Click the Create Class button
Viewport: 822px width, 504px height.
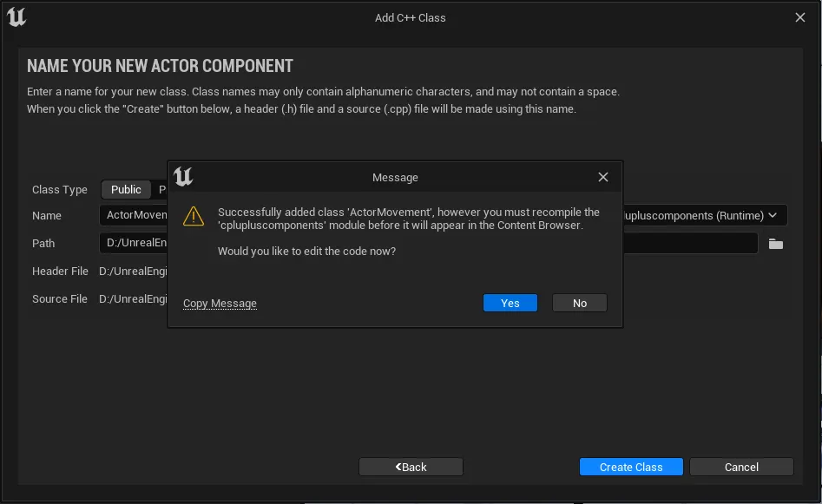click(x=631, y=467)
